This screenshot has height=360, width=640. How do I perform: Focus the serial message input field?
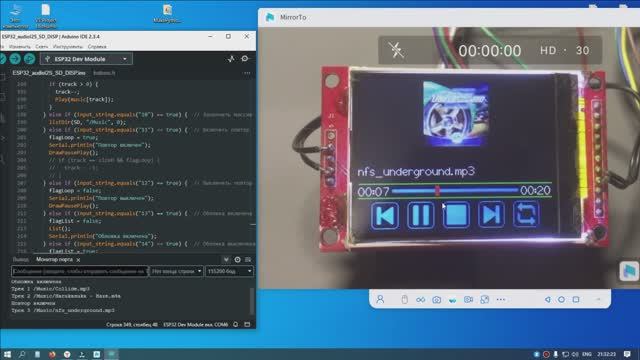coord(80,271)
